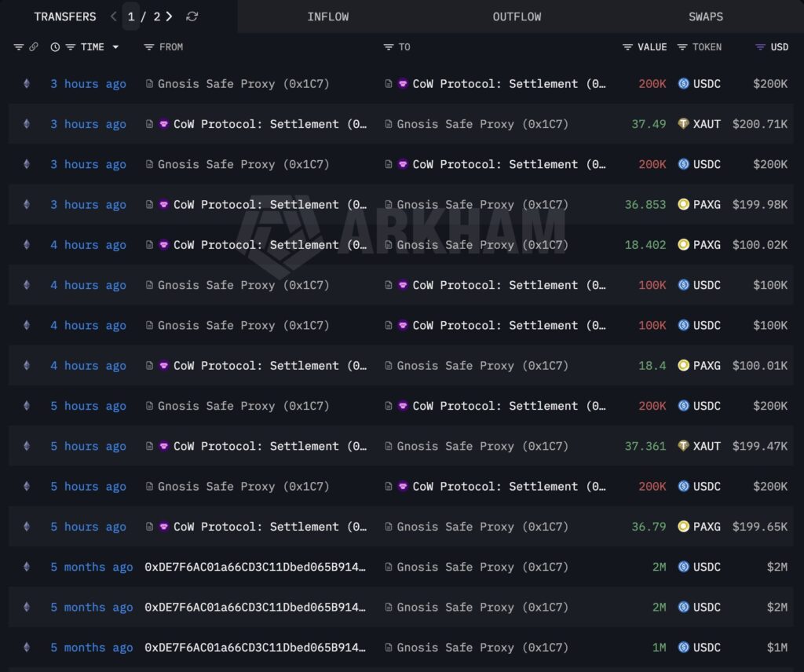
Task: Click Ethereum icon of the 1M USDC row
Action: [x=27, y=648]
